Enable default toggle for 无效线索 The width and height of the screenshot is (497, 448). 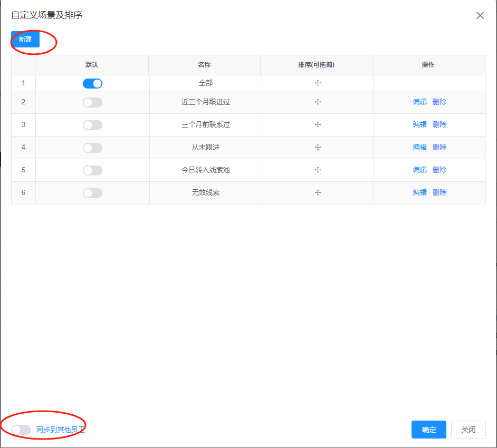point(92,193)
